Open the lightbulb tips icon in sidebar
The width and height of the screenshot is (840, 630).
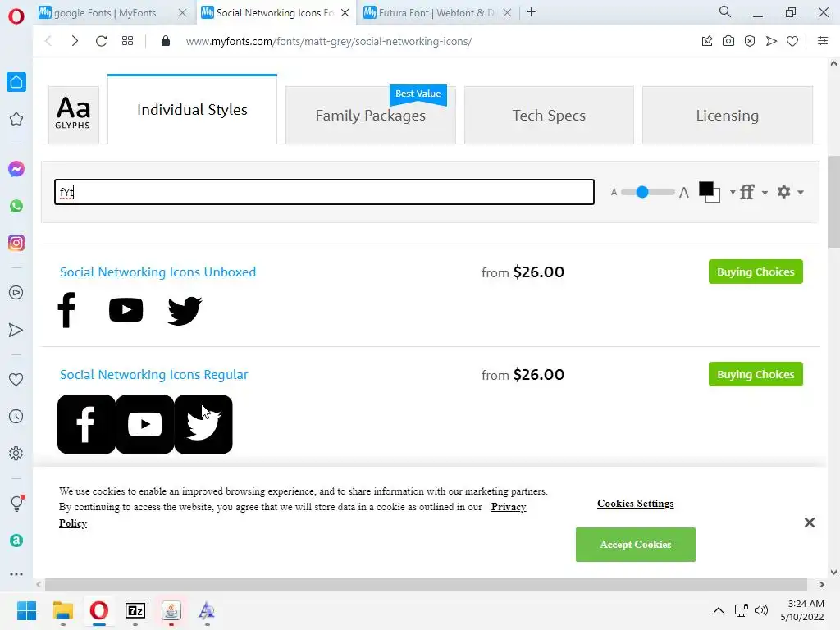16,503
